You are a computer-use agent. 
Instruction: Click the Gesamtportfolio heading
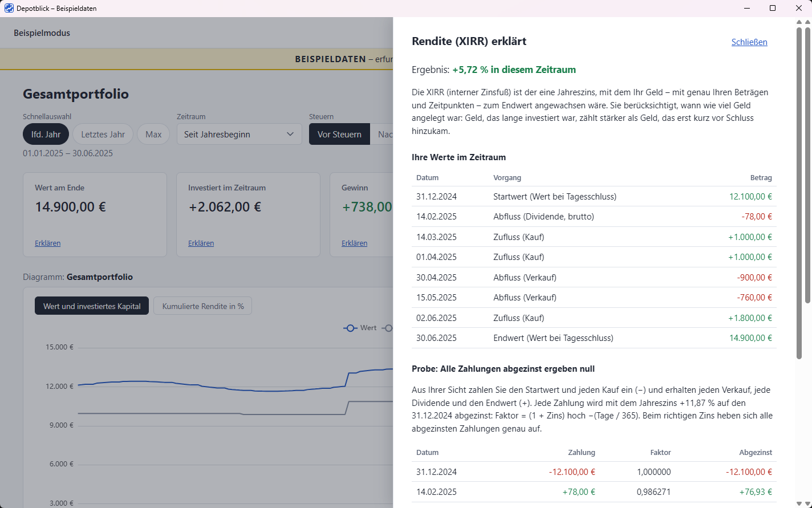(x=76, y=94)
